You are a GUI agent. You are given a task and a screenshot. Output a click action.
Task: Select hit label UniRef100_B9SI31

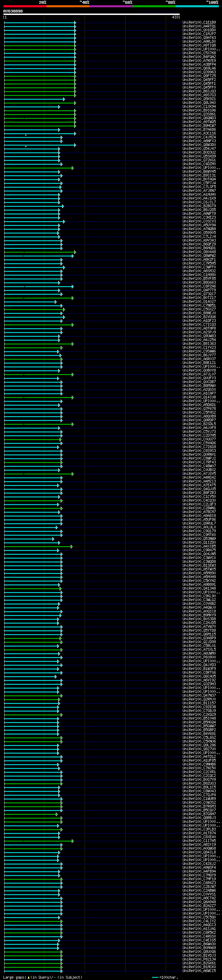coord(199,175)
